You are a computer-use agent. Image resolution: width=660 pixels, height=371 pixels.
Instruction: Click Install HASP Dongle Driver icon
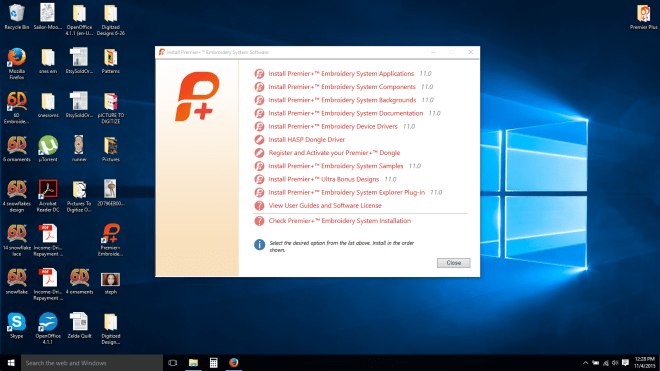[x=259, y=140]
